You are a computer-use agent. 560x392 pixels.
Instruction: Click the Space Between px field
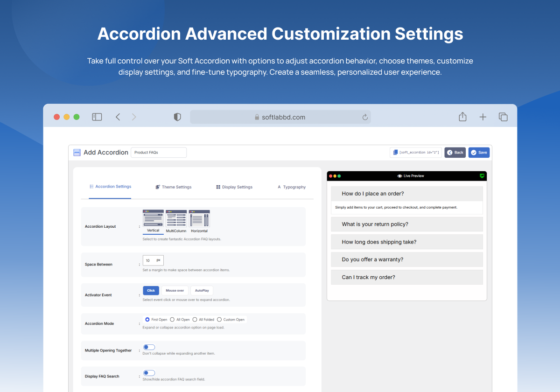click(153, 260)
